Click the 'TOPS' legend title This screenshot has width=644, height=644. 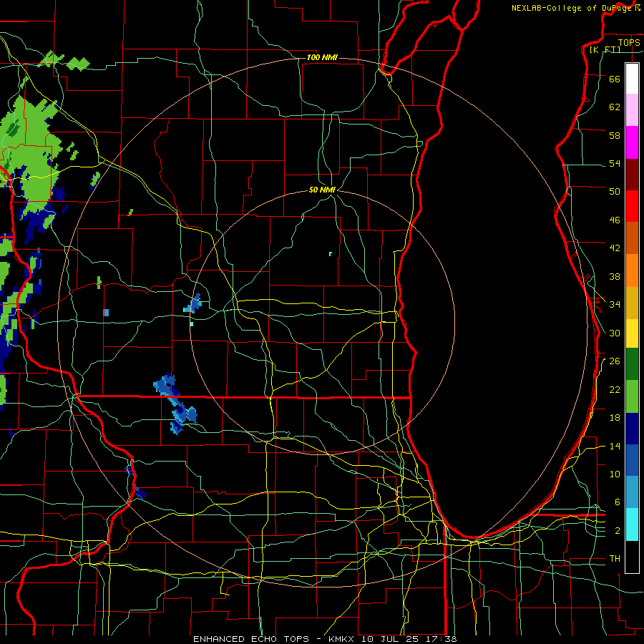629,42
